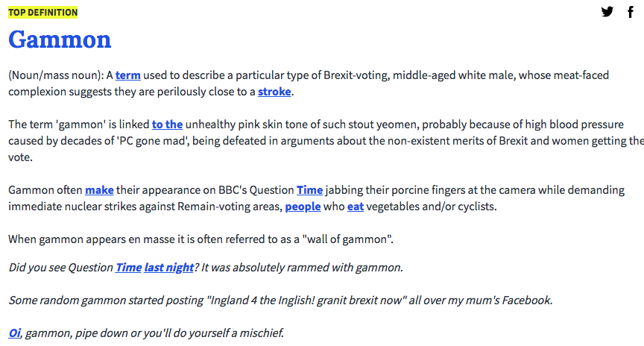Click the '(Noun/mass noun)' definition text
The height and width of the screenshot is (346, 644).
point(55,75)
